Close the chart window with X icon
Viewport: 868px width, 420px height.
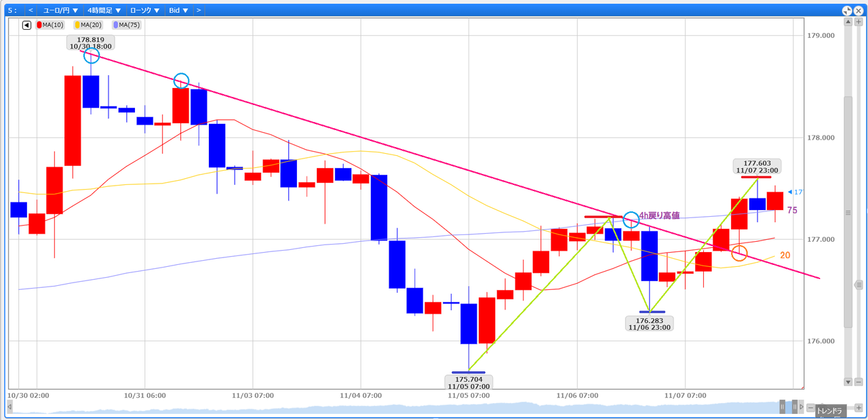[859, 11]
